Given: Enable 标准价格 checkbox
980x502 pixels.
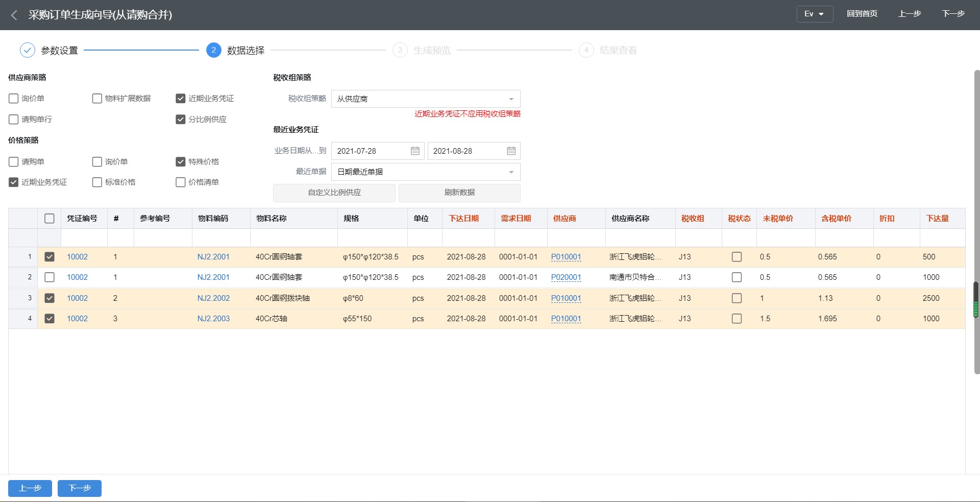Looking at the screenshot, I should coord(97,182).
